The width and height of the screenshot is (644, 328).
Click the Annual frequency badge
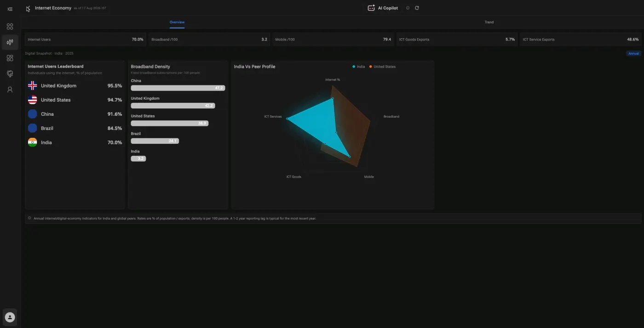point(633,54)
